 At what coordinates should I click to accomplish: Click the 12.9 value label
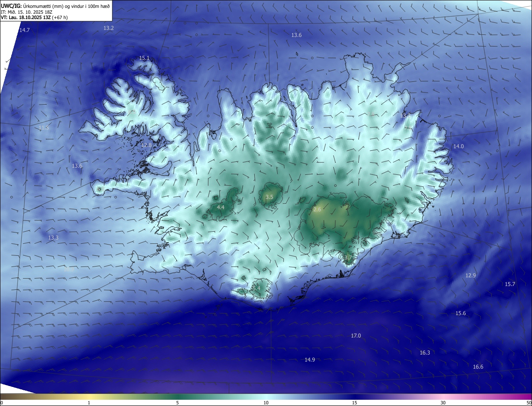click(470, 275)
